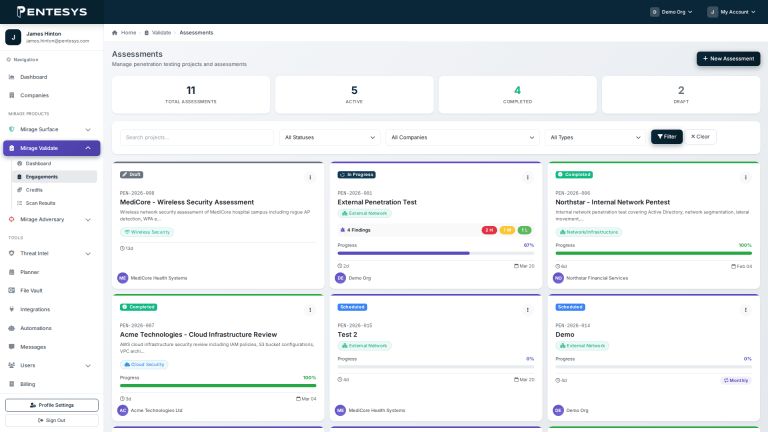This screenshot has width=768, height=432.
Task: Click the Billing icon
Action: point(12,384)
